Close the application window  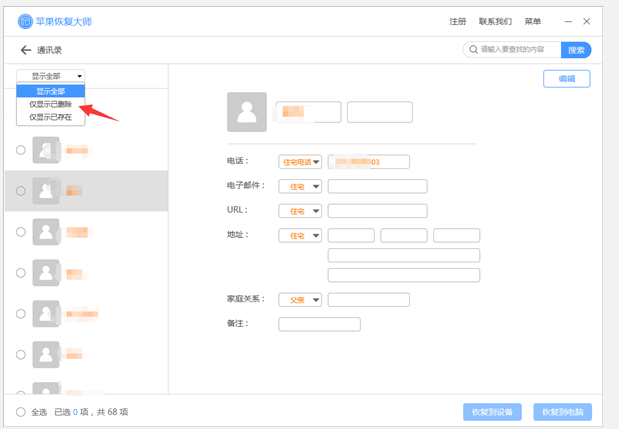coord(587,21)
